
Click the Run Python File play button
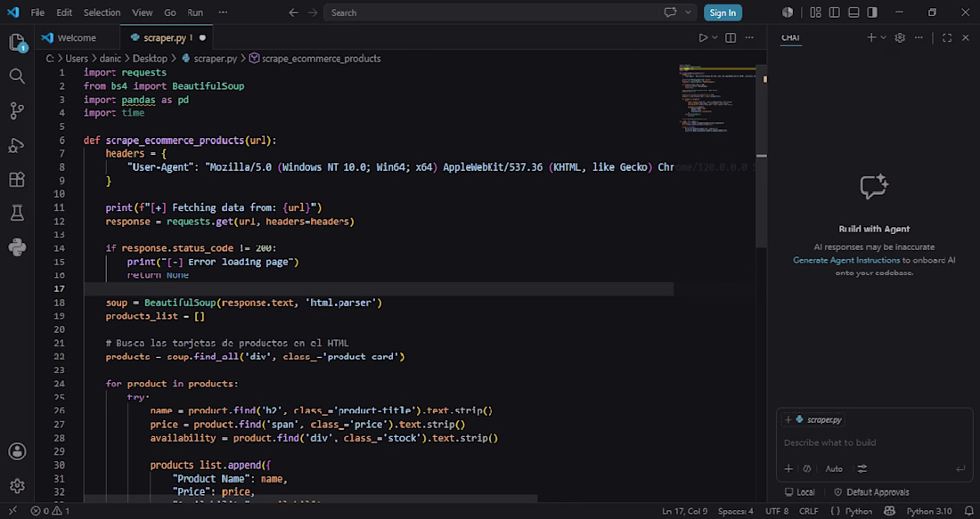[x=703, y=37]
